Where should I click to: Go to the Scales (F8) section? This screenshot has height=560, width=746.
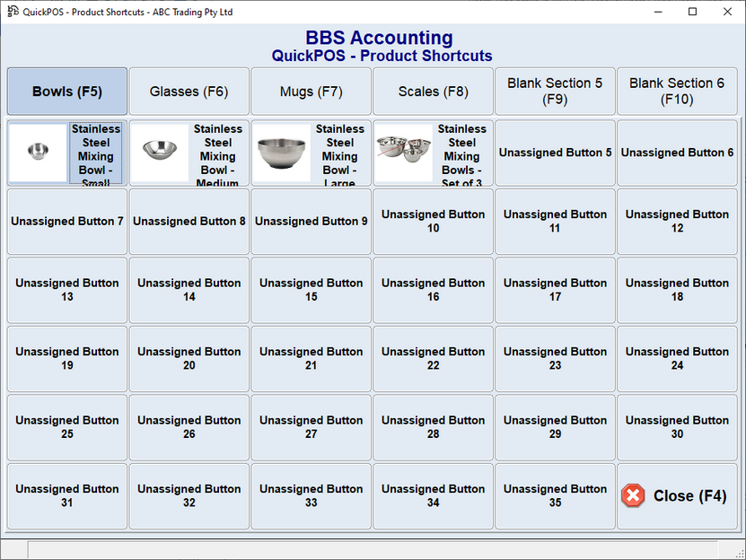(433, 92)
